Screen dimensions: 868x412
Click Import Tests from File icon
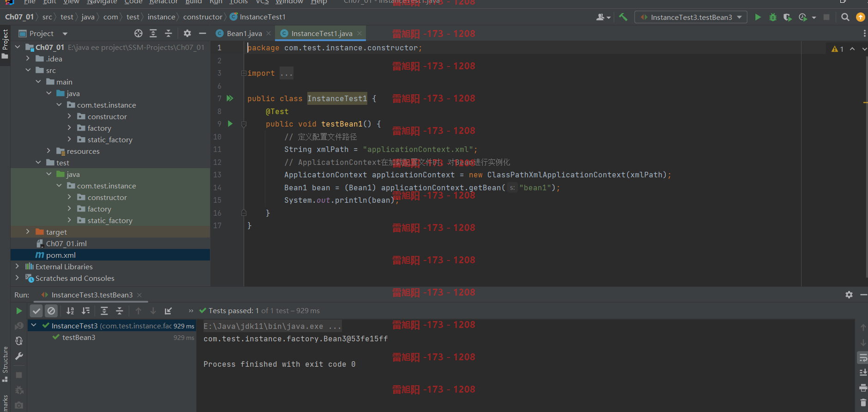[x=168, y=311]
